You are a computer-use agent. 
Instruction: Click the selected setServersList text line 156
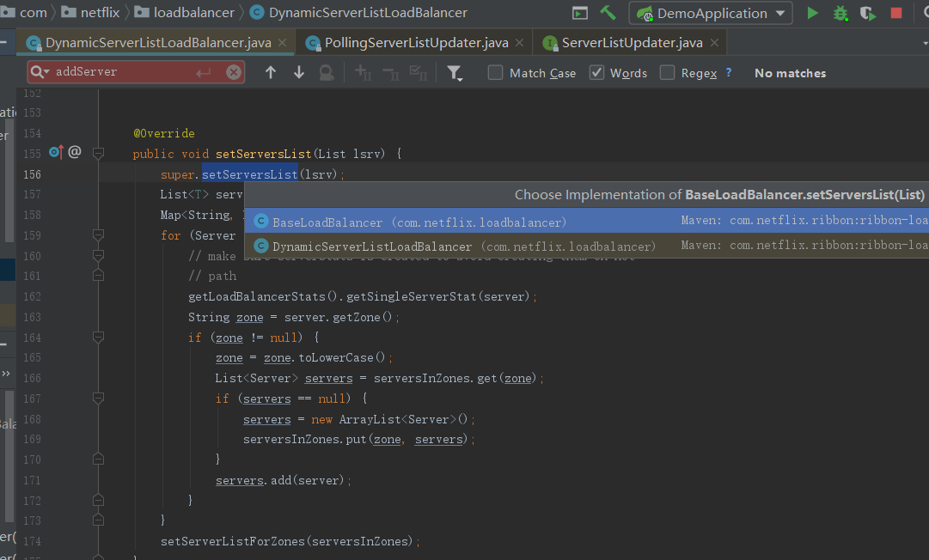[249, 174]
